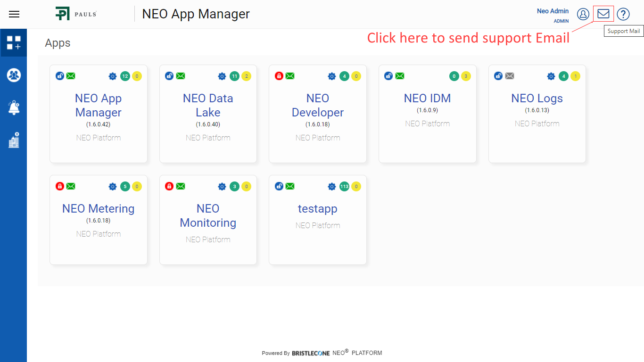The width and height of the screenshot is (644, 362).
Task: Click the lock icon on testapp
Action: point(279,186)
